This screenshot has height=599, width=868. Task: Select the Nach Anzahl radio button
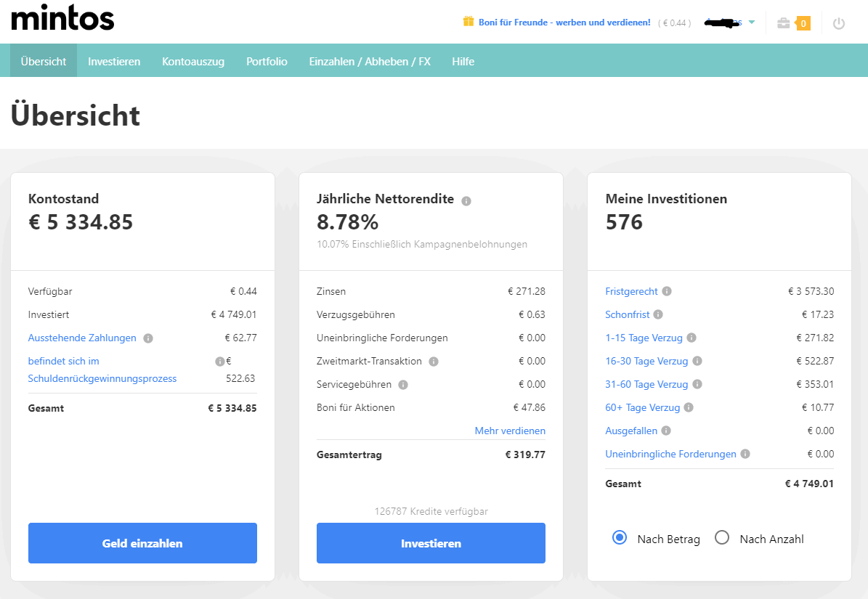click(x=722, y=538)
